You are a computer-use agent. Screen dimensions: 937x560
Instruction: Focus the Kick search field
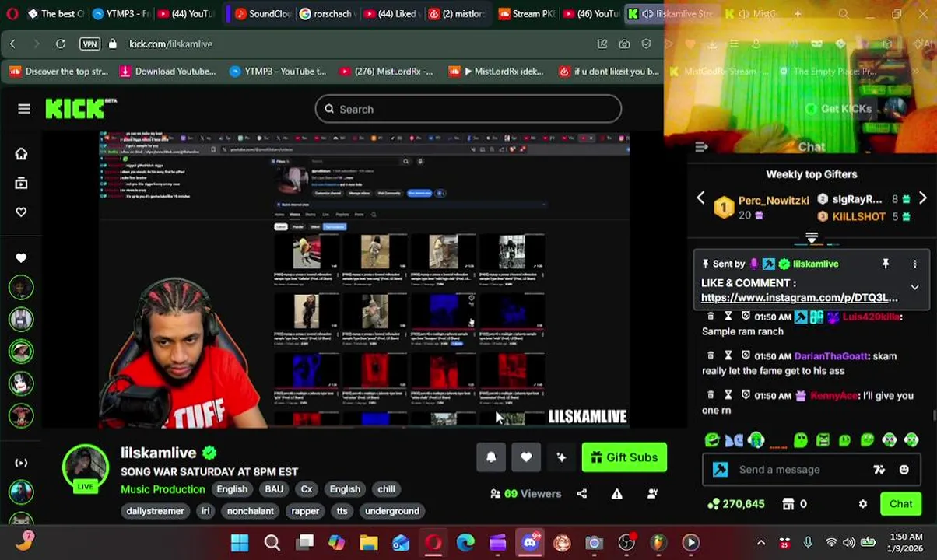click(x=468, y=109)
